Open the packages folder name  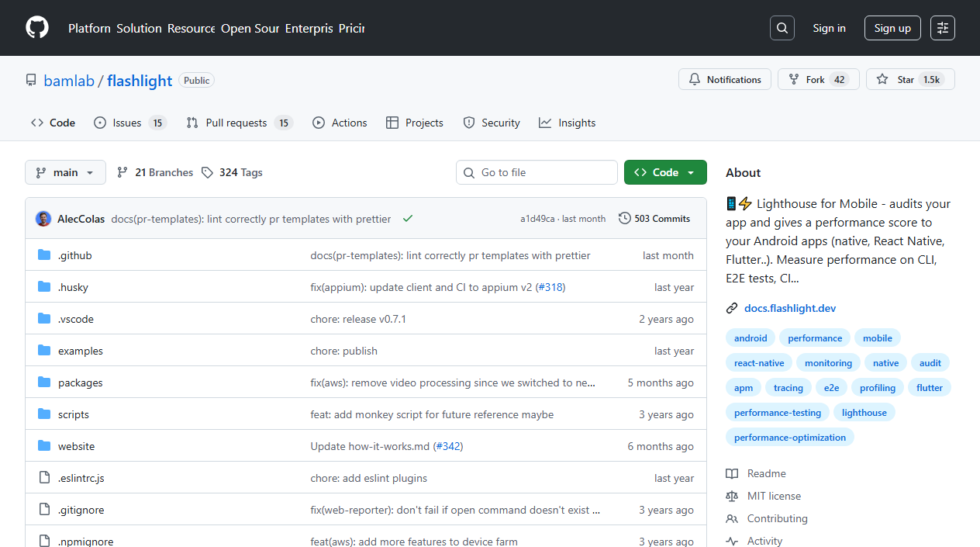(x=81, y=383)
